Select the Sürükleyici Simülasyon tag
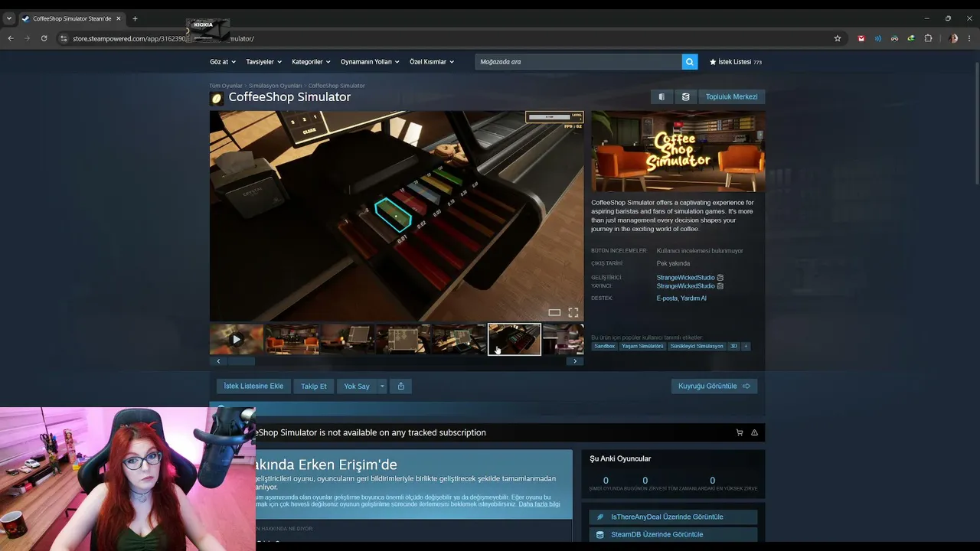This screenshot has width=980, height=551. click(697, 346)
